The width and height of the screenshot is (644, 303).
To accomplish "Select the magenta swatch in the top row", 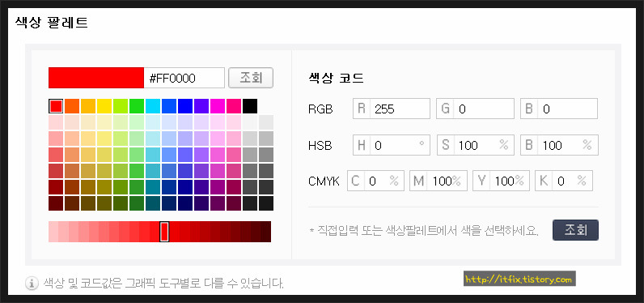I will [x=218, y=106].
